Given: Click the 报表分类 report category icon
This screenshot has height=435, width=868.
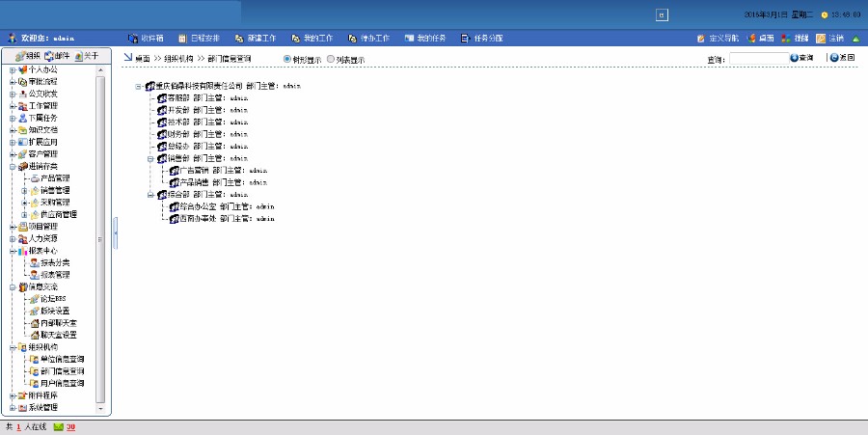Looking at the screenshot, I should 35,263.
